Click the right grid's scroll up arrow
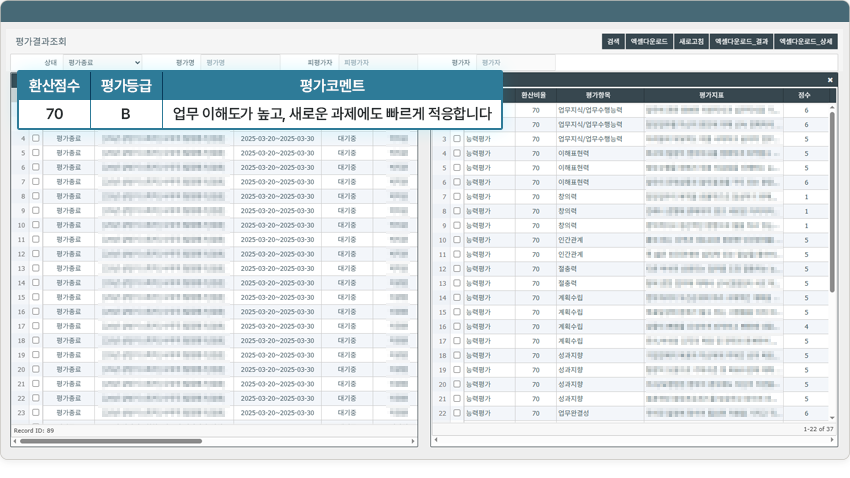Viewport: 850px width, 478px height. tap(832, 106)
